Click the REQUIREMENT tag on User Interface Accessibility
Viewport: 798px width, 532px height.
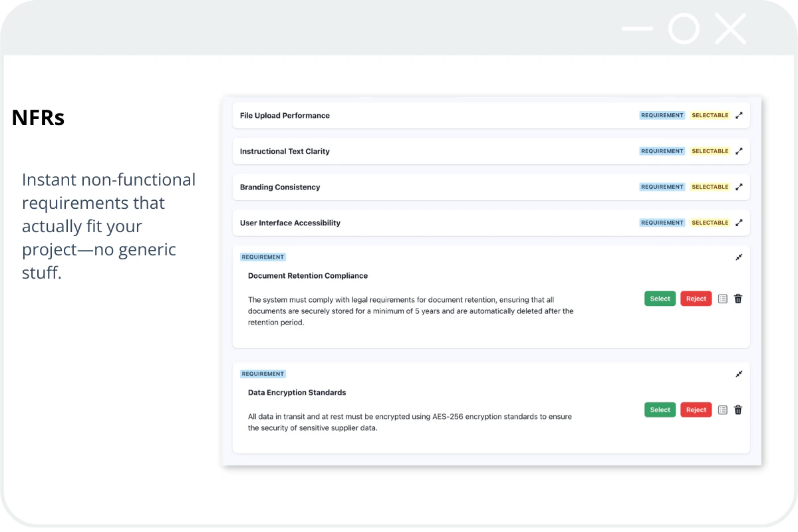[x=662, y=223]
